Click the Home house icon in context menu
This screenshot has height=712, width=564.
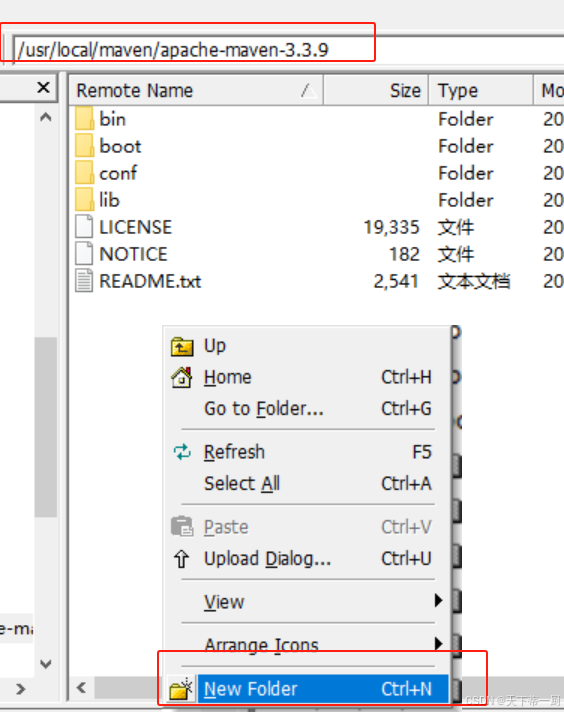pyautogui.click(x=182, y=377)
